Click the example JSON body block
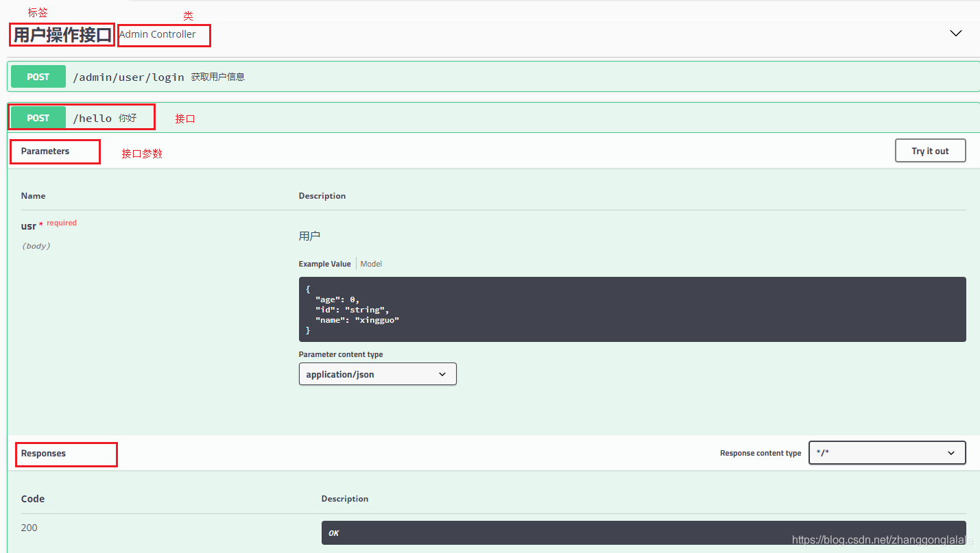The height and width of the screenshot is (553, 980). pyautogui.click(x=632, y=309)
